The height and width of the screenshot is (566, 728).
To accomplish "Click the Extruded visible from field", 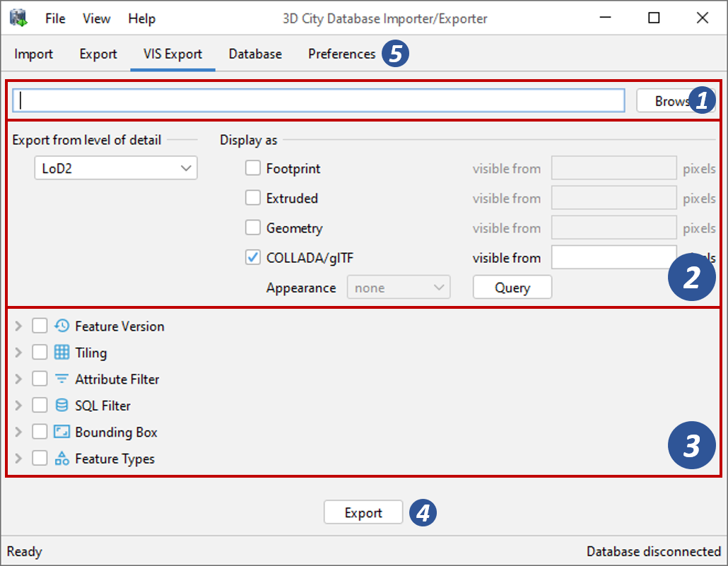I will pyautogui.click(x=613, y=197).
